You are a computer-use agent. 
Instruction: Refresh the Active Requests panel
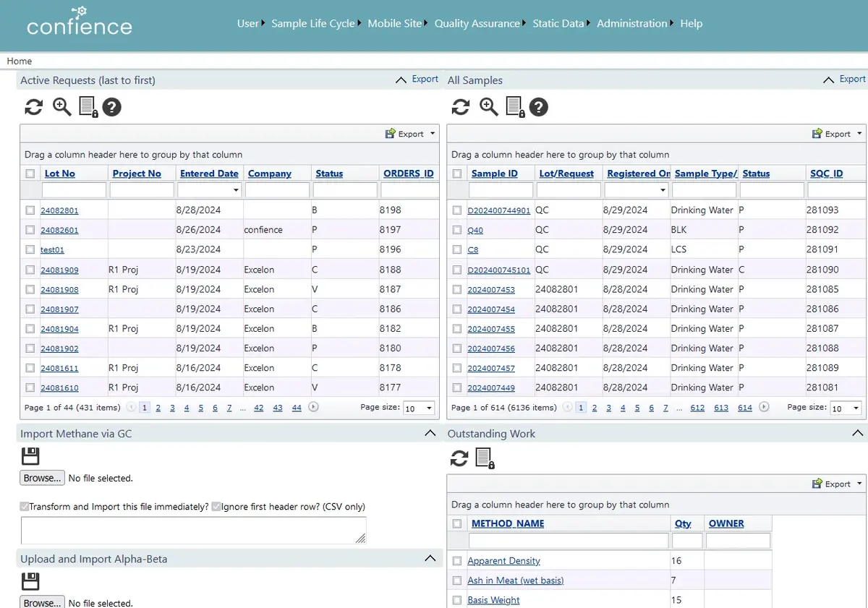point(33,108)
